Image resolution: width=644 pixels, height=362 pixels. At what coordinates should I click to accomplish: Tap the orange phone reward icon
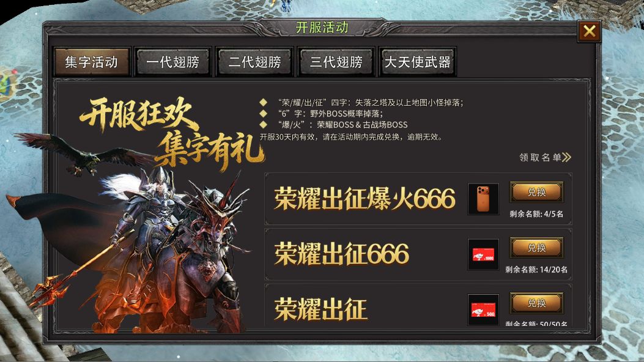click(483, 199)
